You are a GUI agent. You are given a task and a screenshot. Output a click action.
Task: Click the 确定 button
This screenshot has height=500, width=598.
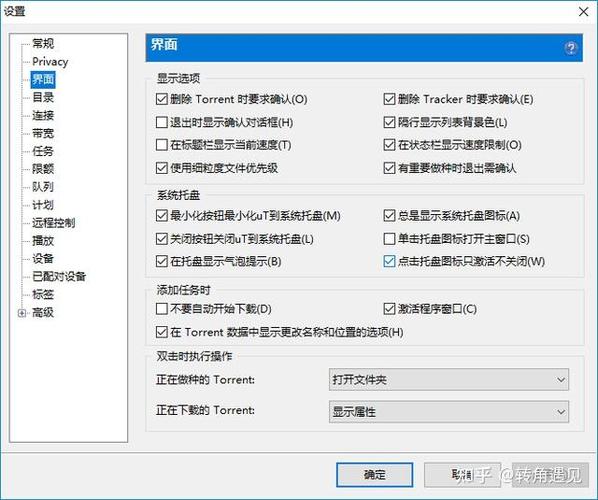(375, 475)
